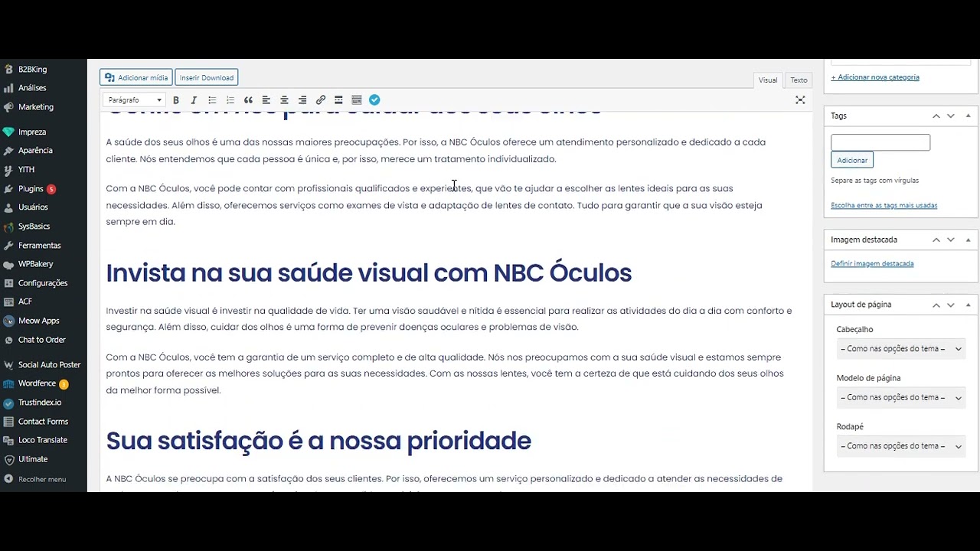
Task: Toggle italic formatting in editor toolbar
Action: 194,100
